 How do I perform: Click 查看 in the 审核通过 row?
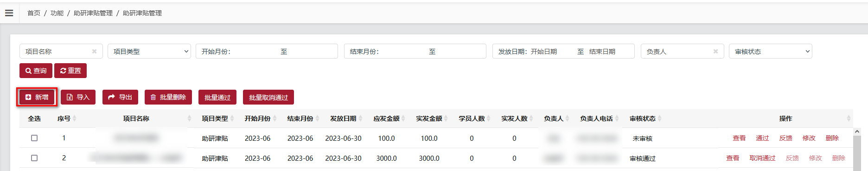[x=733, y=158]
